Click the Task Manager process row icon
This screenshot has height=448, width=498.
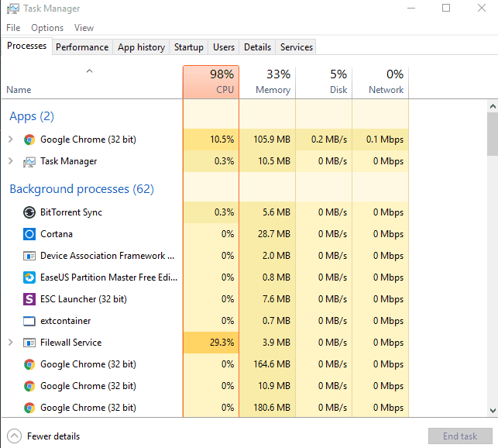pos(29,161)
